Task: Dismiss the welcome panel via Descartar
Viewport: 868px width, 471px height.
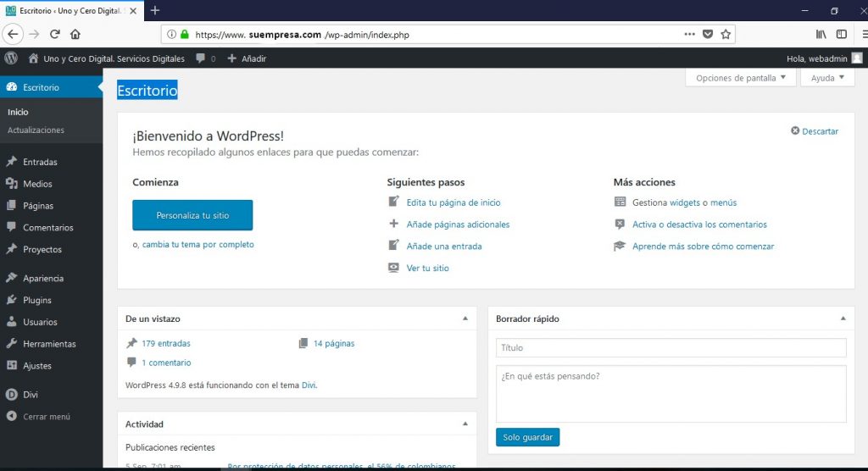Action: (815, 131)
